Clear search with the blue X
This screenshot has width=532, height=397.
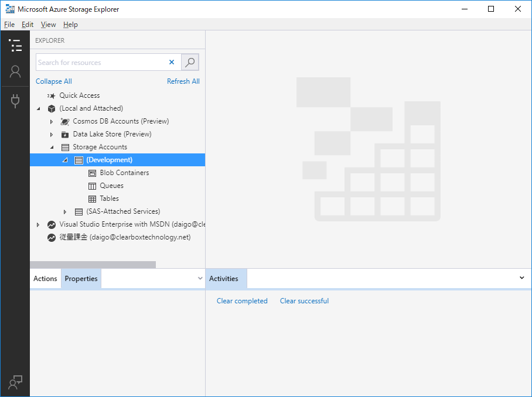coord(172,62)
